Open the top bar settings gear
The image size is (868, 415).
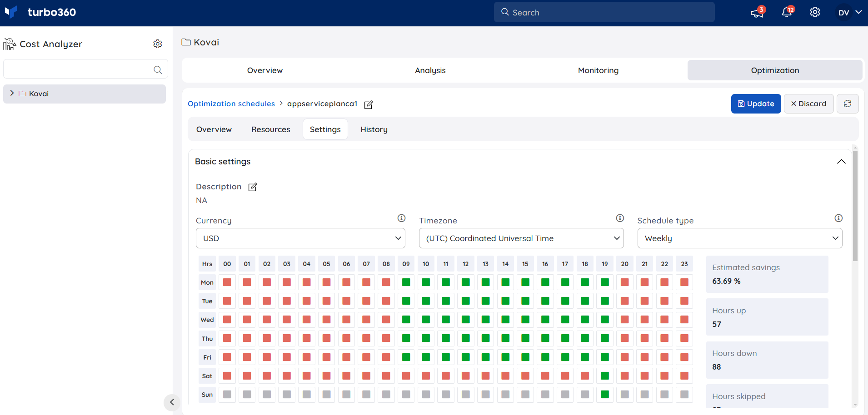point(815,12)
